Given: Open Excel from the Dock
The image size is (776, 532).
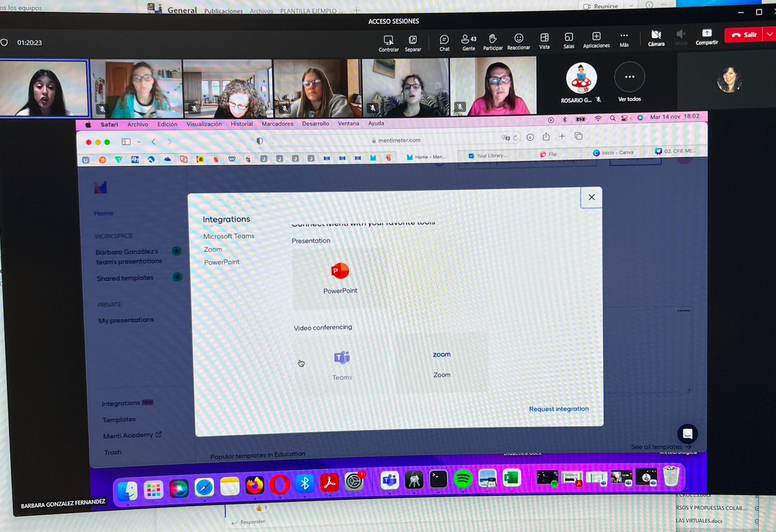Looking at the screenshot, I should tap(512, 478).
